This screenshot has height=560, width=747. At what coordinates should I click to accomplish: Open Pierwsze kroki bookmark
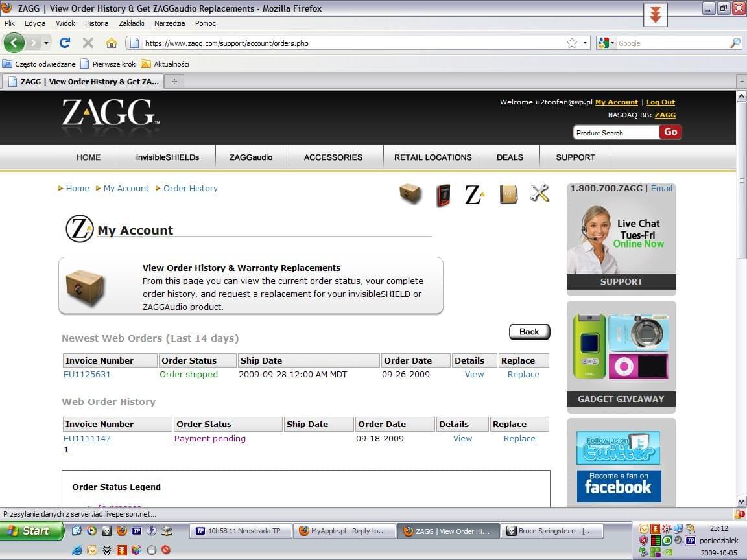click(x=109, y=64)
